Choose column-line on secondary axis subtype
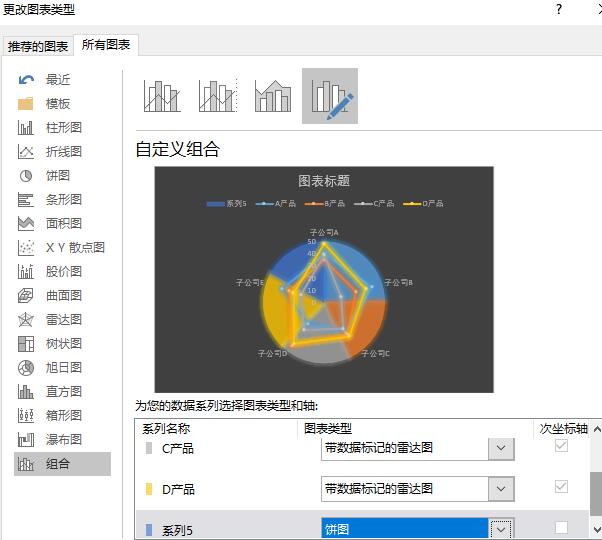The width and height of the screenshot is (602, 540). [218, 96]
